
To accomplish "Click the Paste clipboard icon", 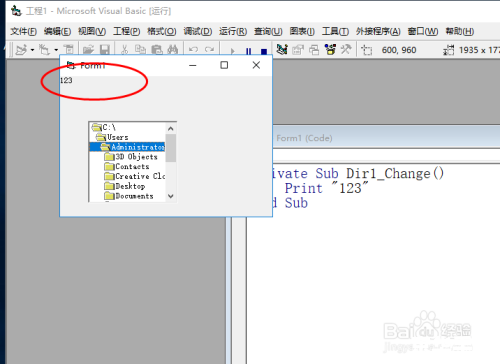I will (157, 50).
